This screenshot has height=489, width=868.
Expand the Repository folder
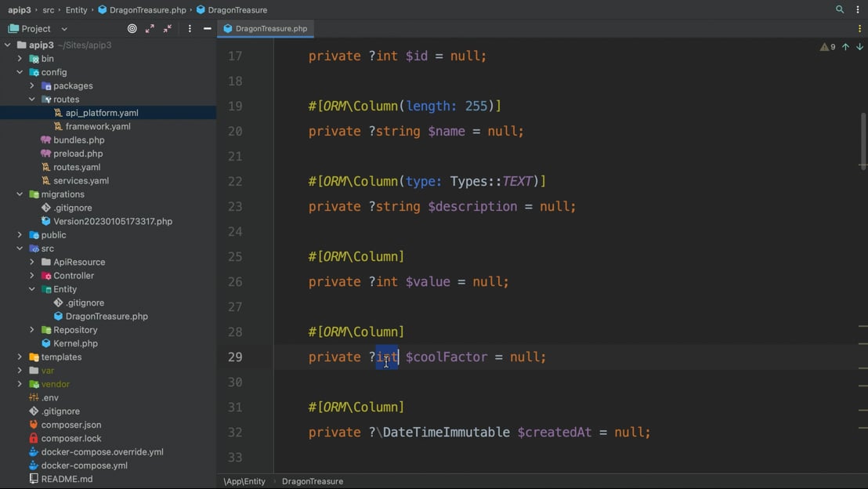(32, 330)
